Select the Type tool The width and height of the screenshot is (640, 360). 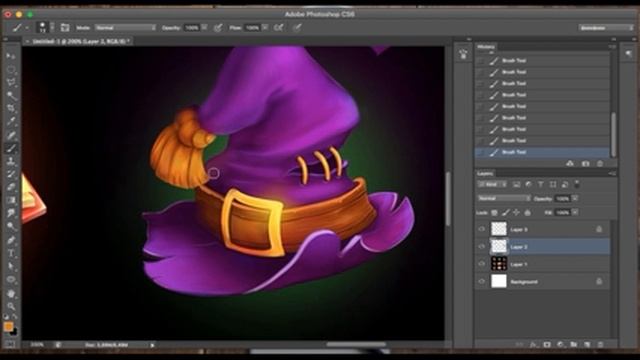[x=11, y=253]
